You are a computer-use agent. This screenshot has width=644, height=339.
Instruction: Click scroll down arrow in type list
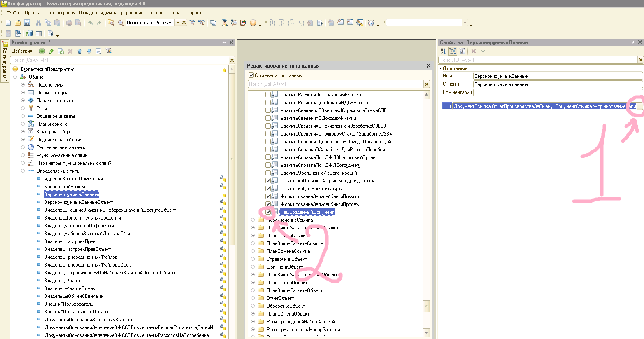(x=426, y=333)
